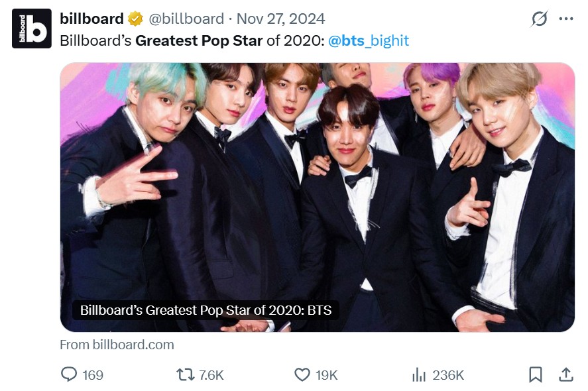Click the 7.6K reposts count
Viewport: 588px width, 391px height.
click(x=211, y=375)
